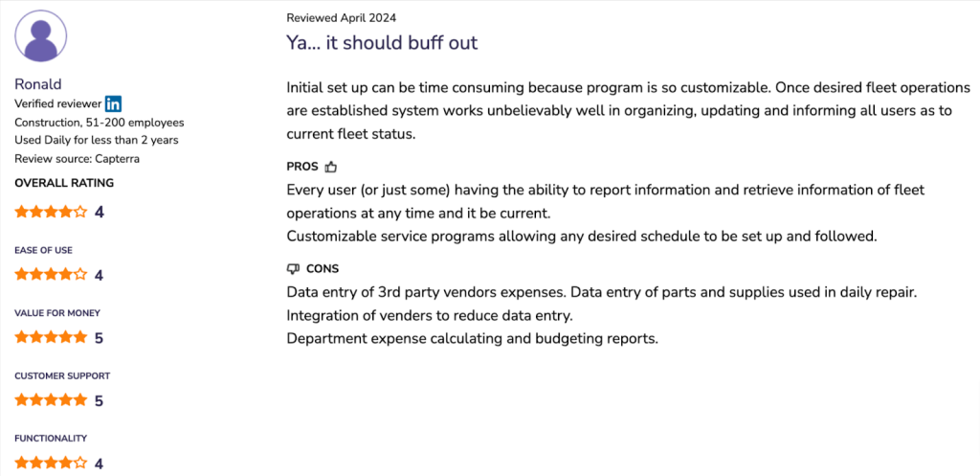The height and width of the screenshot is (476, 980).
Task: Click the thumbs-up icon beside PROS
Action: (x=331, y=167)
